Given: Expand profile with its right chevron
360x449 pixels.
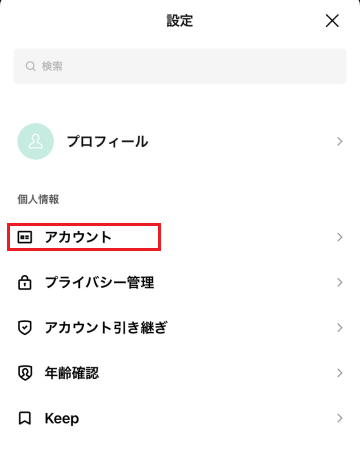Looking at the screenshot, I should click(x=340, y=141).
